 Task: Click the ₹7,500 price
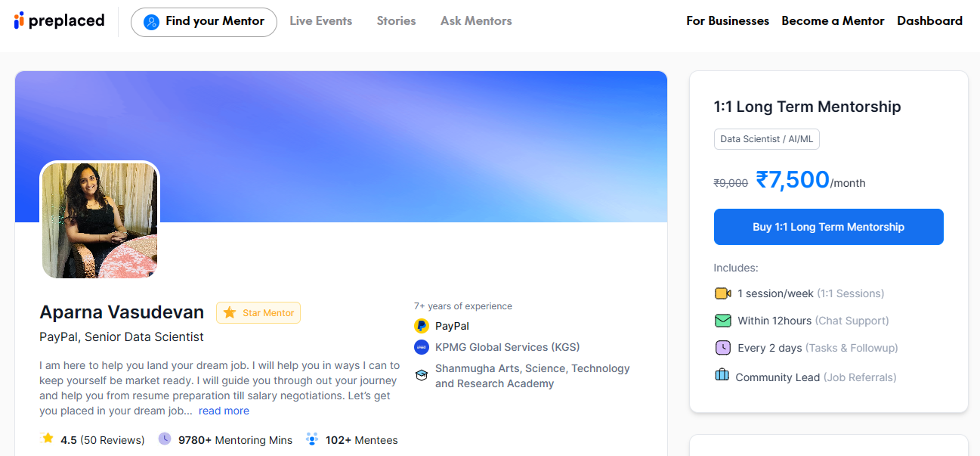tap(793, 180)
